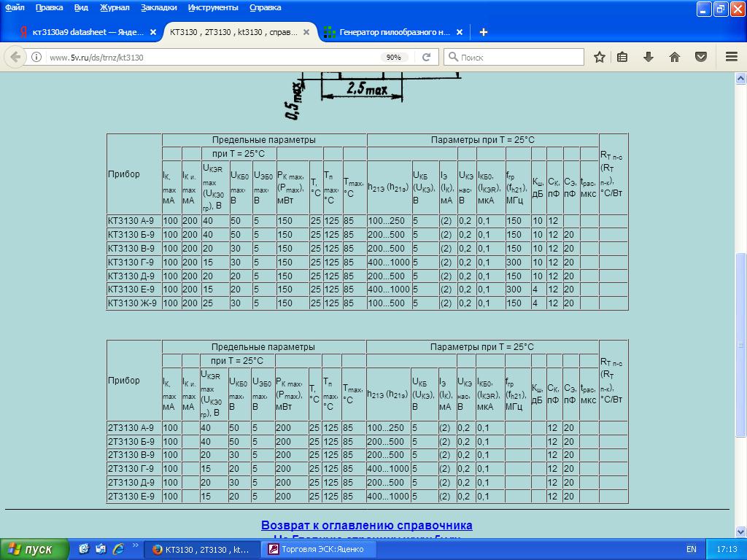Open the Вид menu
Viewport: 747px width, 560px height.
click(x=81, y=7)
